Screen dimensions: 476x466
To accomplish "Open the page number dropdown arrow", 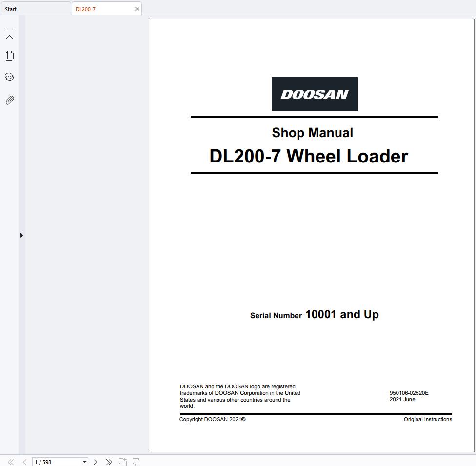I will (84, 462).
